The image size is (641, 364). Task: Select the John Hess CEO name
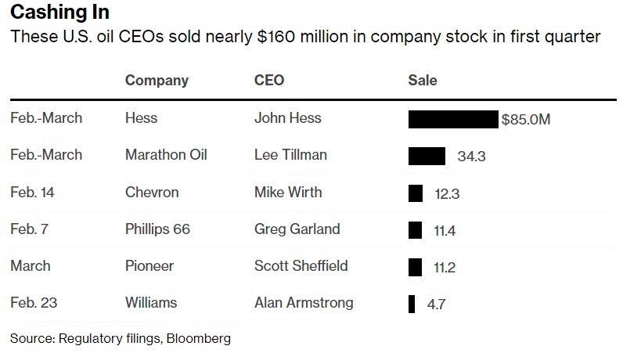(288, 118)
